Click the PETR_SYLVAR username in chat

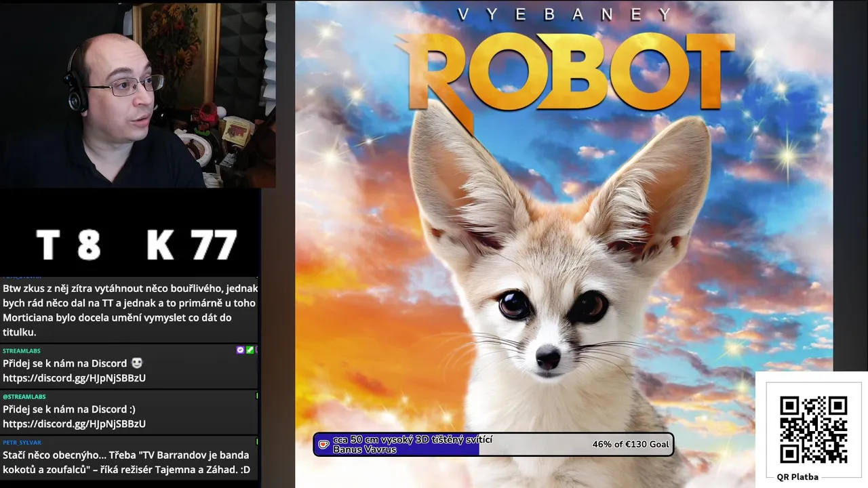tap(22, 443)
